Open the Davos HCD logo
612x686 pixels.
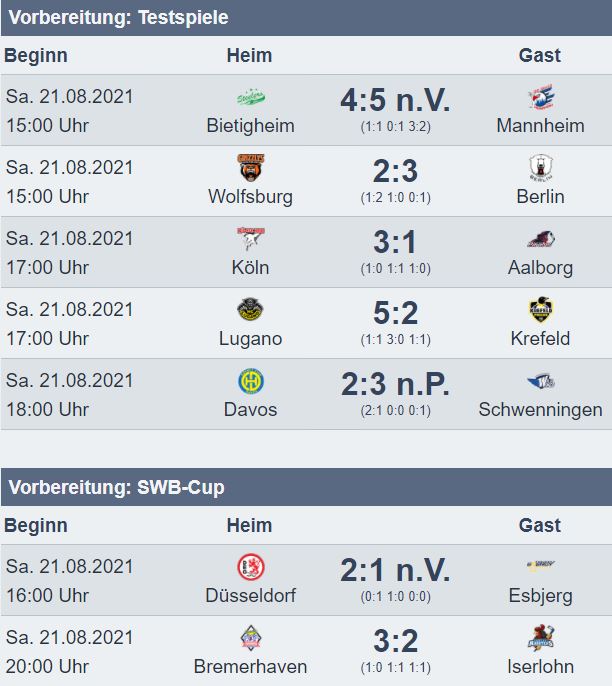[x=251, y=381]
